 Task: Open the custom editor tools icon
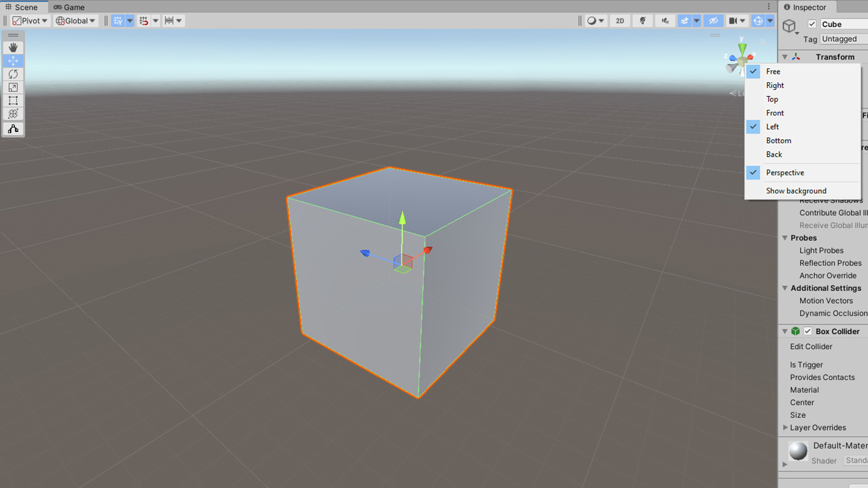tap(13, 129)
